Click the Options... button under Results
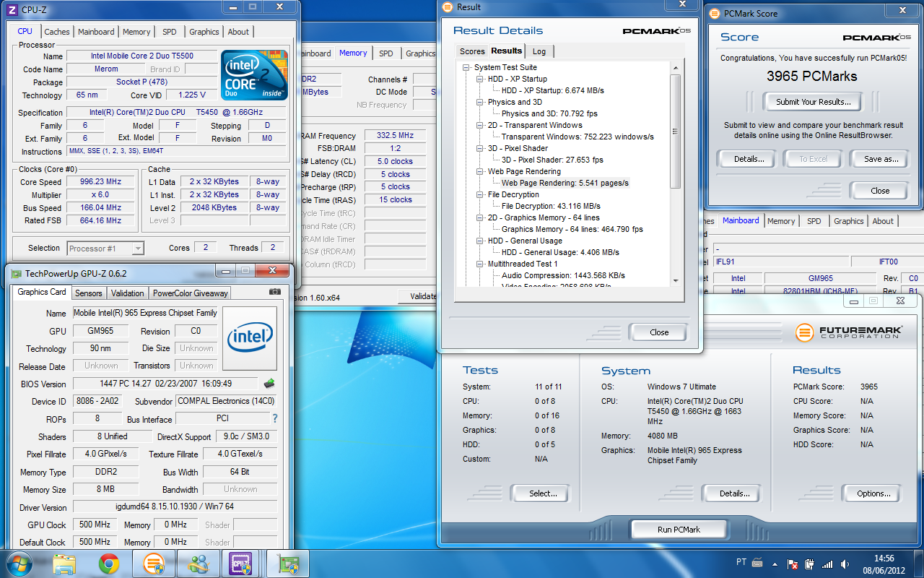Screen dimensions: 924x578 coord(873,493)
